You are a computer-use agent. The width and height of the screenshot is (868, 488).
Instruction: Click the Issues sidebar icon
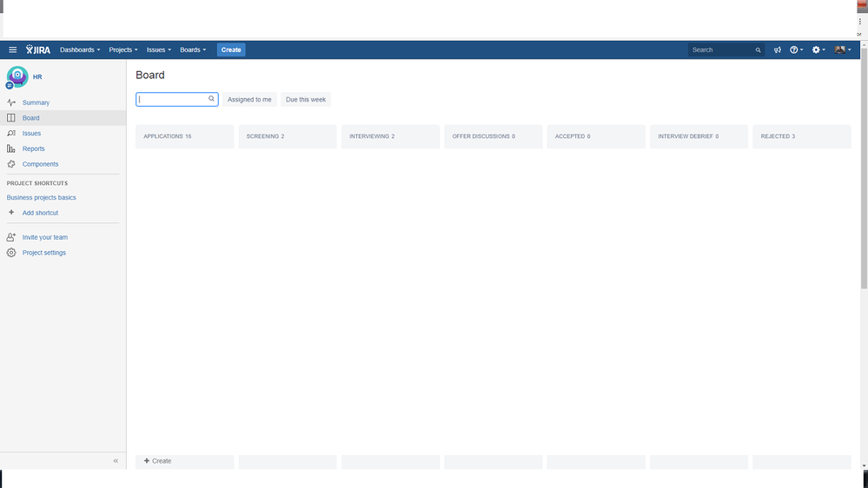pos(11,134)
